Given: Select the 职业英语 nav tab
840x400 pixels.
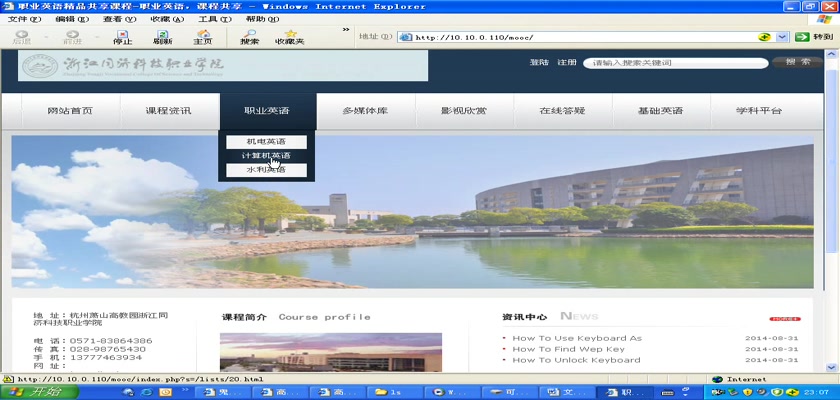Looking at the screenshot, I should [x=267, y=111].
